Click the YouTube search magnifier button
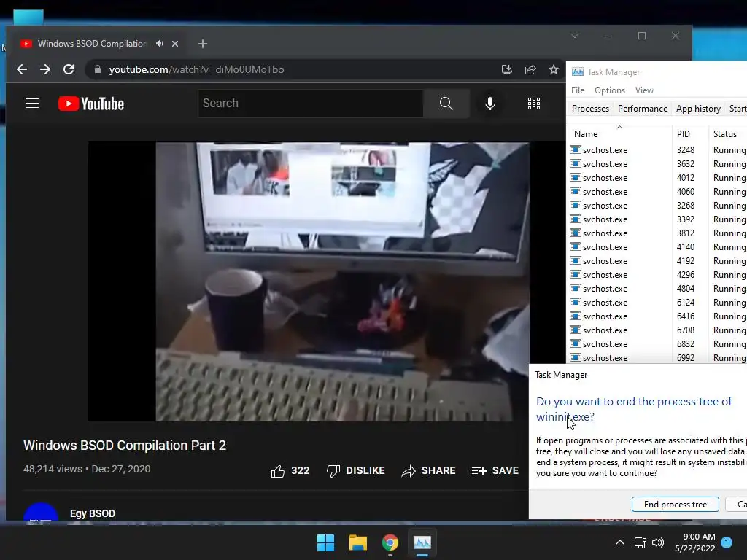The image size is (747, 560). pos(446,104)
